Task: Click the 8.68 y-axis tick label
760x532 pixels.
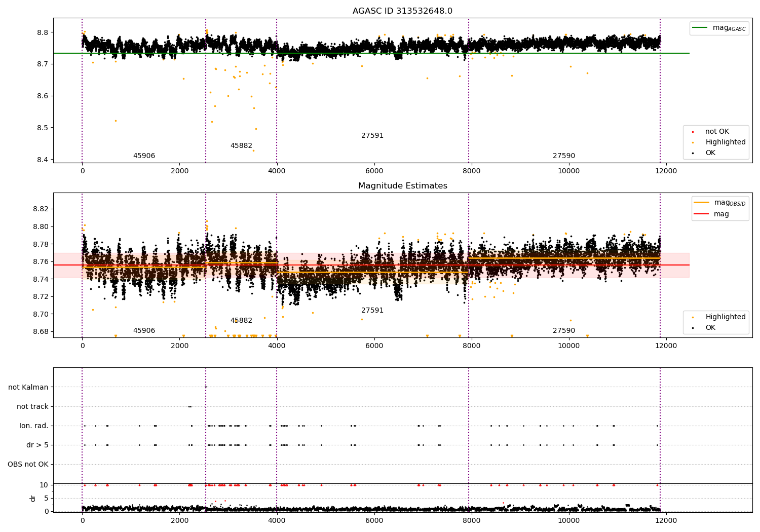Action: 41,332
